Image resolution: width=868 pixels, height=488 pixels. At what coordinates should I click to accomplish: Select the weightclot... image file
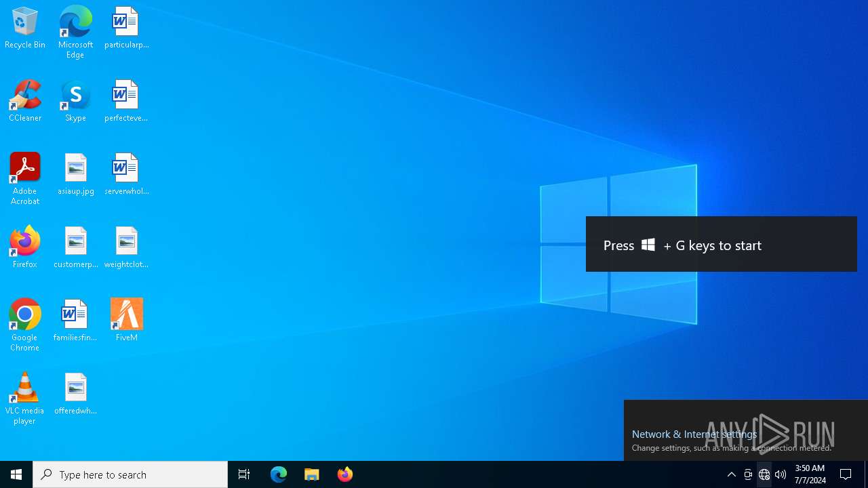[126, 248]
